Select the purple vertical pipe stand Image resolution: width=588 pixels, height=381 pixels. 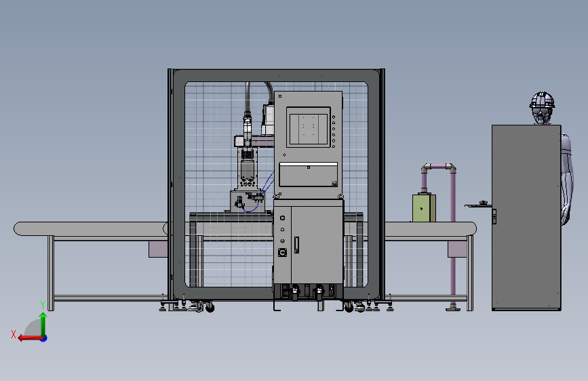click(x=453, y=240)
